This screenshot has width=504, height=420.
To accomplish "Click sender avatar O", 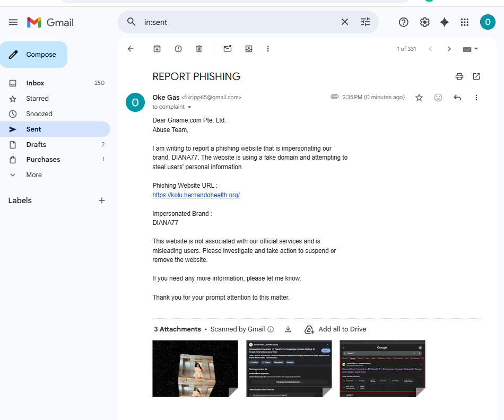I will (135, 102).
